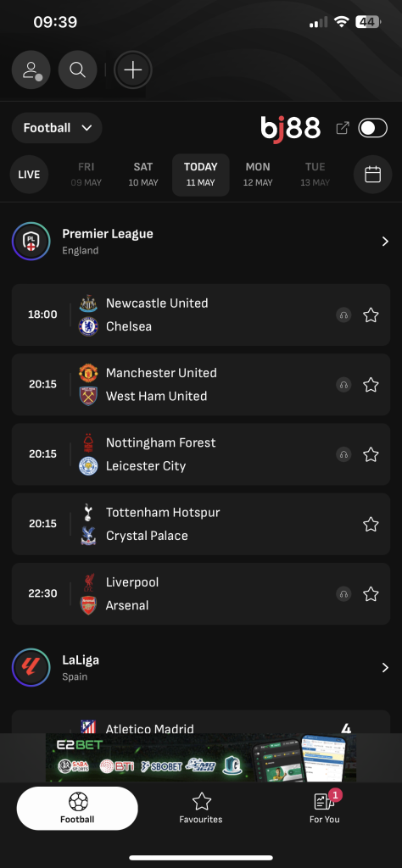Open the Nottingham Forest vs Leicester City match
Image resolution: width=402 pixels, height=868 pixels.
point(201,454)
